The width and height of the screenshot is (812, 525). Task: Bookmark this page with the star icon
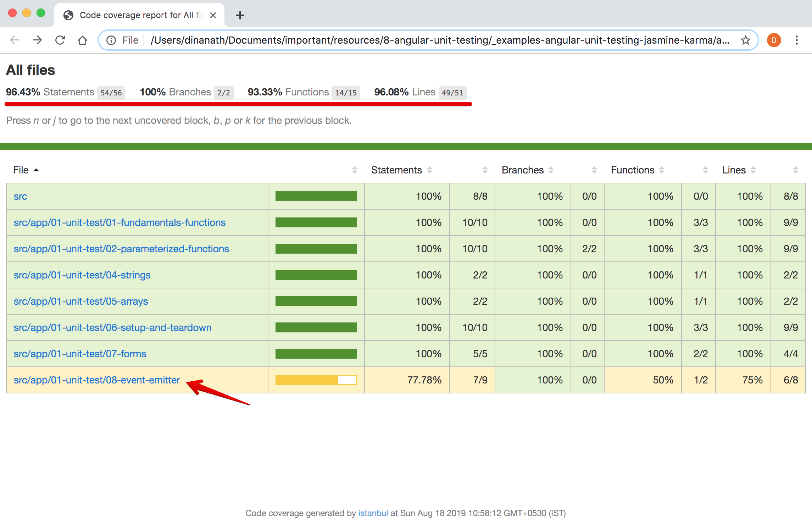(x=745, y=40)
